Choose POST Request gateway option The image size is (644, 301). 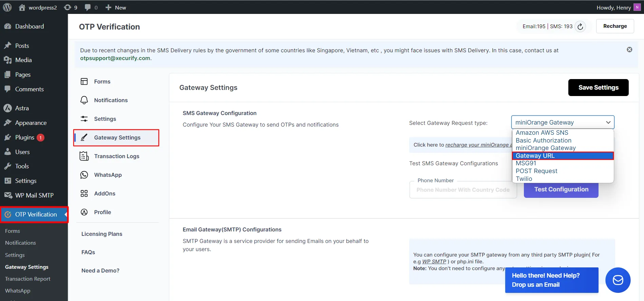(563, 171)
